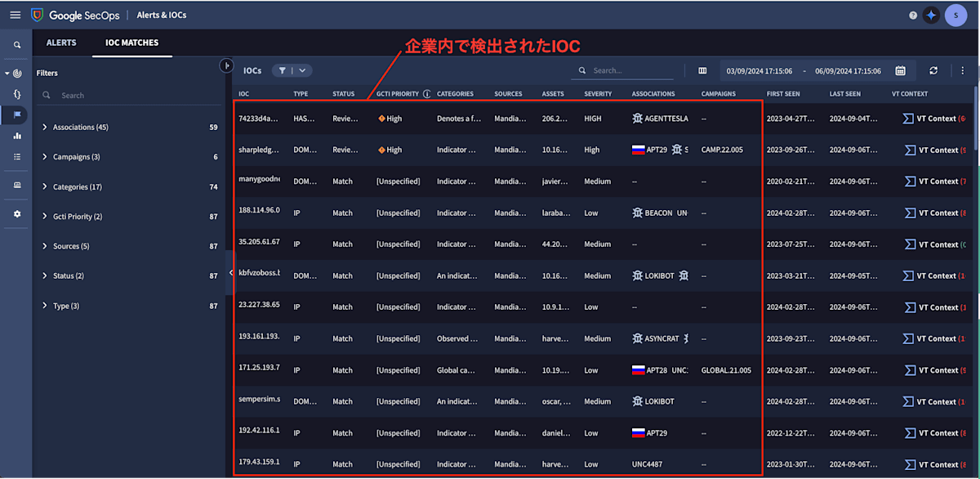
Task: Open the hamburger navigation menu
Action: [x=15, y=15]
